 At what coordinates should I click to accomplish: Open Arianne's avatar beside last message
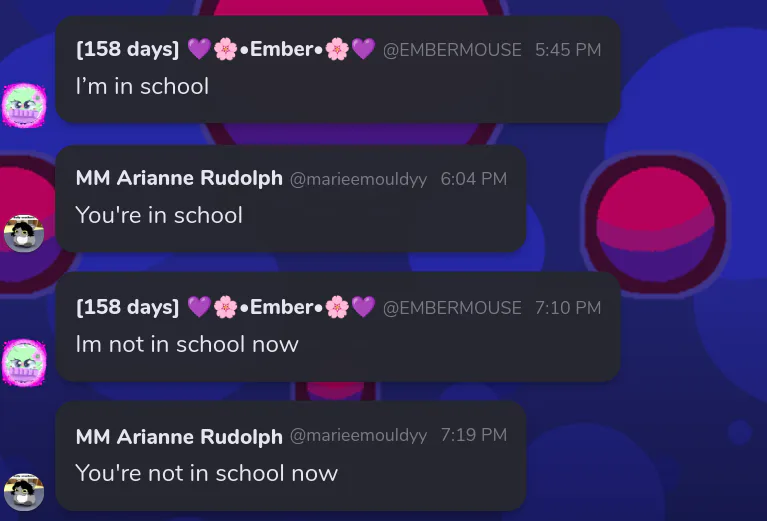pos(24,492)
